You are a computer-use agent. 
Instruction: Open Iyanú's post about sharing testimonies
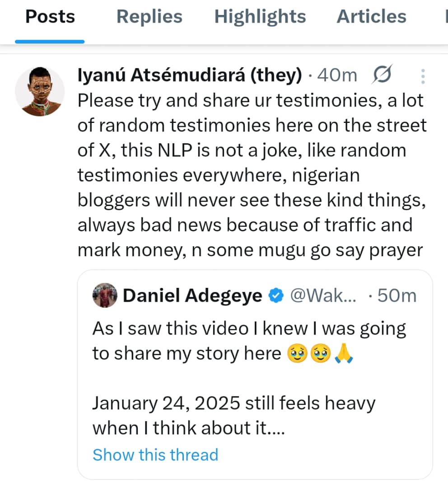tap(251, 174)
